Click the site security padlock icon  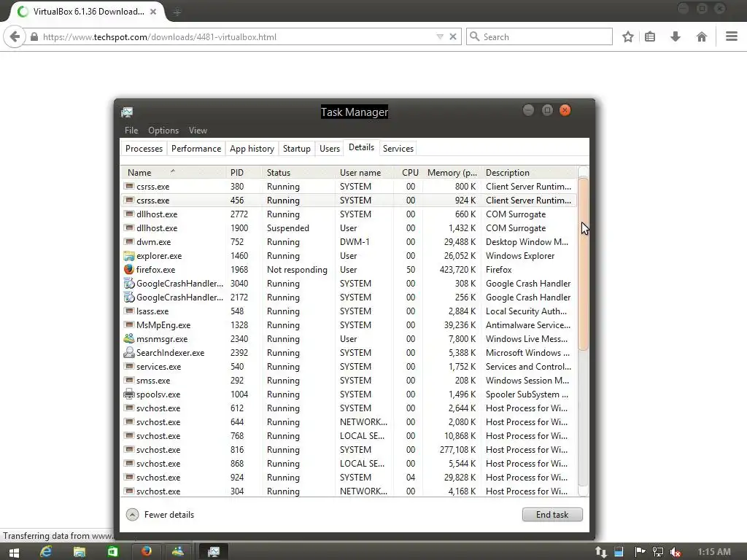click(x=34, y=36)
